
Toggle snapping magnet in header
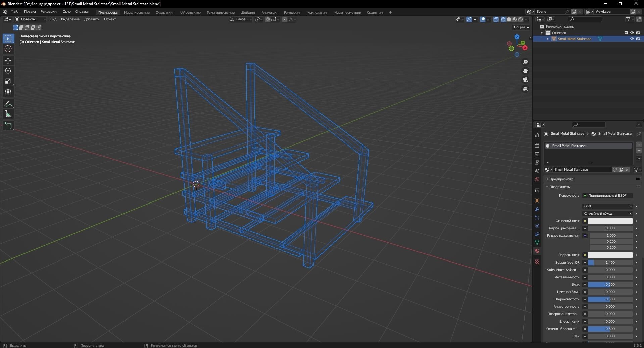tap(268, 19)
